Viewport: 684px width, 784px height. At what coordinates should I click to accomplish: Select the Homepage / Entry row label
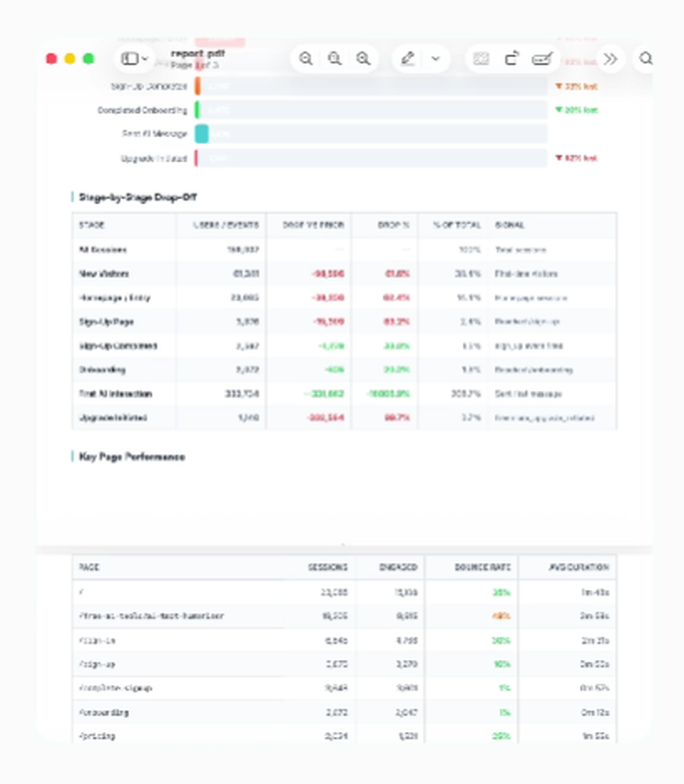114,298
